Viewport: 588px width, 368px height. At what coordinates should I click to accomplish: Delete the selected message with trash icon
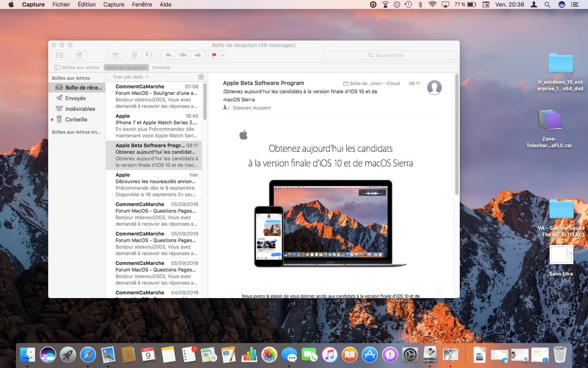(x=134, y=55)
